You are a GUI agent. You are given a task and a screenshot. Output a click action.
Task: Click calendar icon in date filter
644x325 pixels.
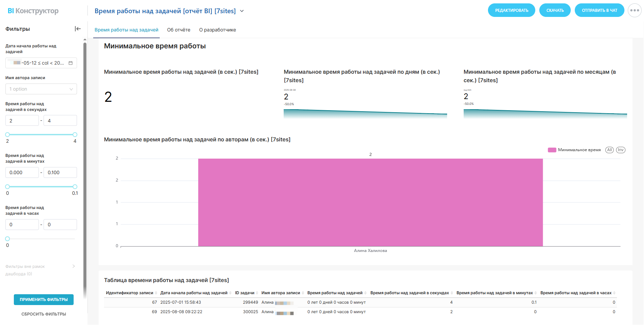[x=71, y=63]
